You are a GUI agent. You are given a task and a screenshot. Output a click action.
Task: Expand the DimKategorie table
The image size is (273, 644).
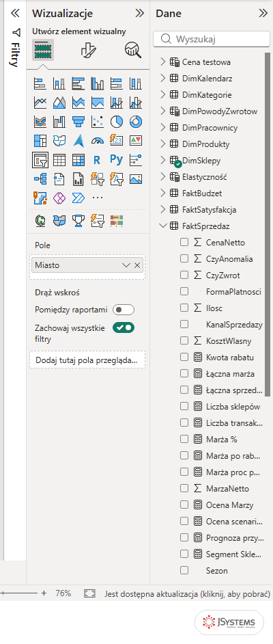(162, 94)
